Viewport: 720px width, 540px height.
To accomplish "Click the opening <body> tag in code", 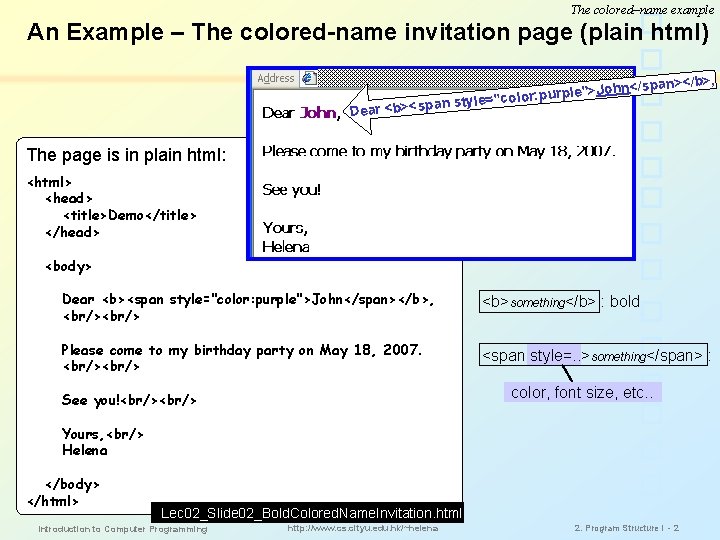I will (68, 266).
